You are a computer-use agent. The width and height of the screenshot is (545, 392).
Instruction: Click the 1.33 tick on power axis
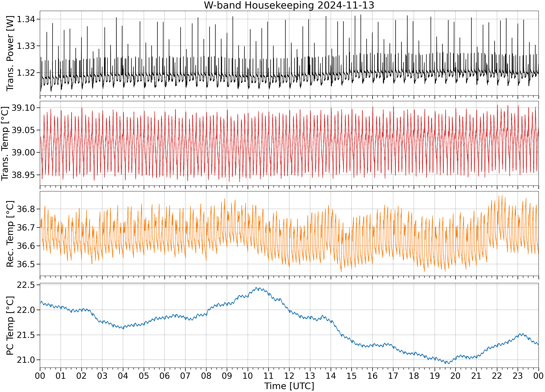pos(26,46)
